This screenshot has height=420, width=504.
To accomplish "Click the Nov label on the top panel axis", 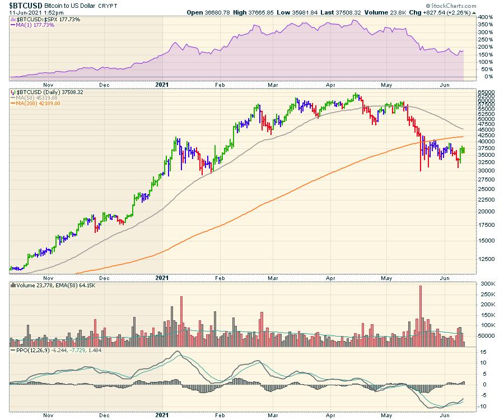I will click(x=48, y=85).
